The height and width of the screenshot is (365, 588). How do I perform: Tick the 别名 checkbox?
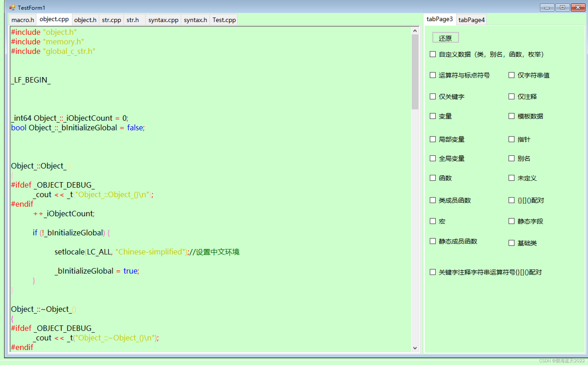(512, 158)
